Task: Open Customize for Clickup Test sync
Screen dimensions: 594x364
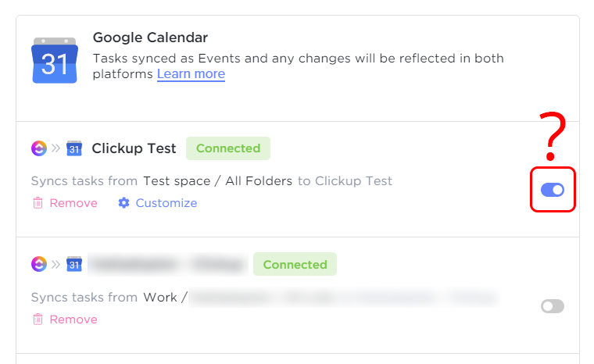Action: pos(166,203)
